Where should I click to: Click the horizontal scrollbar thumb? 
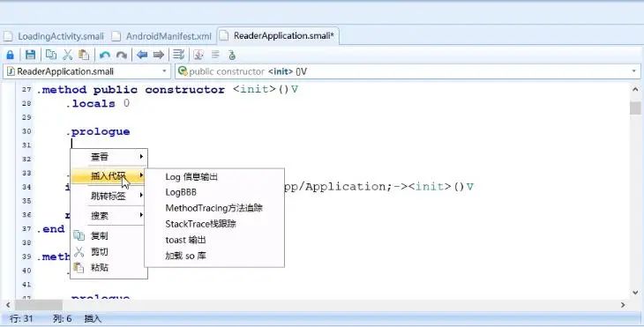(39, 305)
